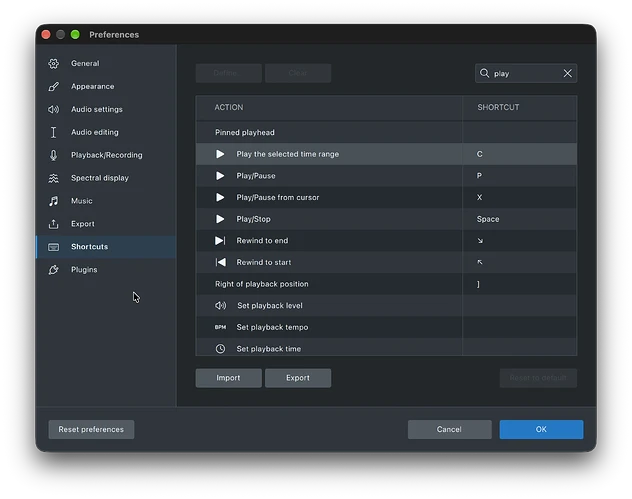The height and width of the screenshot is (499, 632).
Task: Click the Space shortcut cell
Action: click(x=520, y=219)
